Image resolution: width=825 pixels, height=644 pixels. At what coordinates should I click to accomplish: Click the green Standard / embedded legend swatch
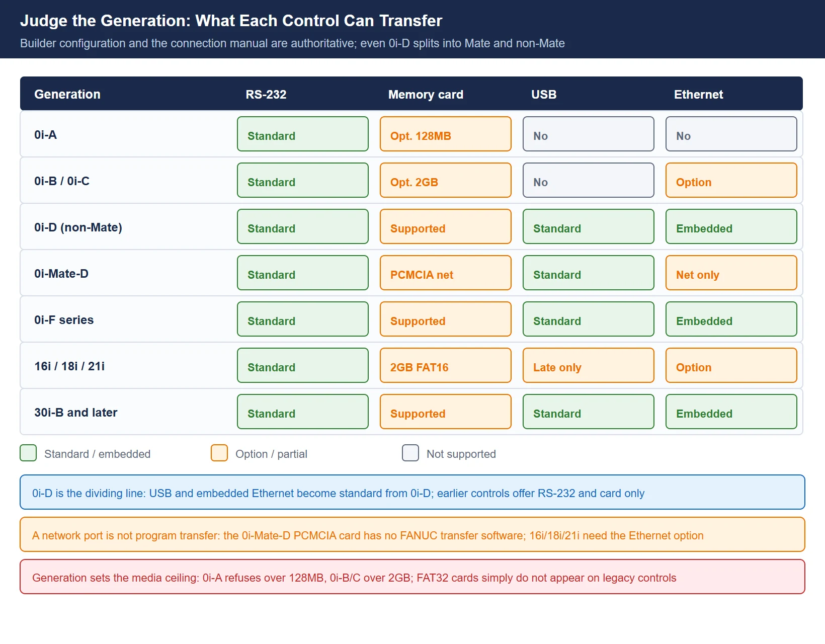[28, 453]
